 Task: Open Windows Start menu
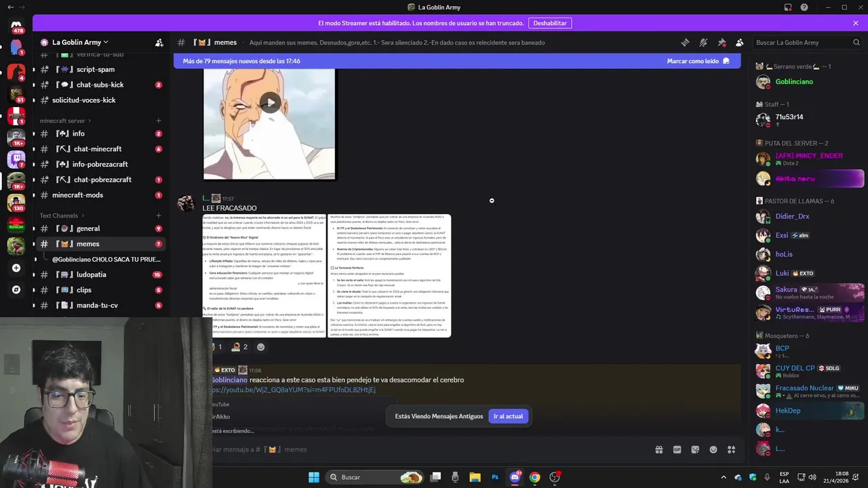coord(314,477)
